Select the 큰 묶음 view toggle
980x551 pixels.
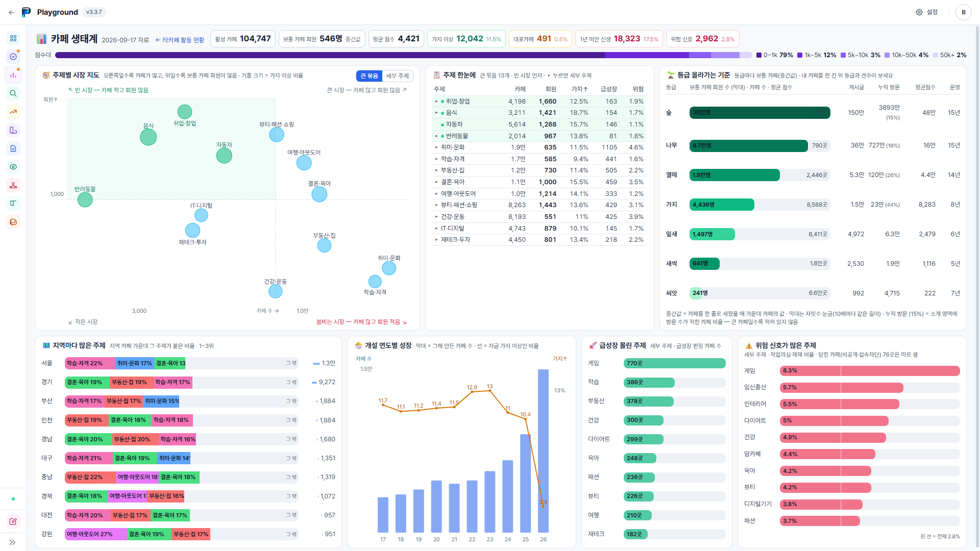[370, 76]
